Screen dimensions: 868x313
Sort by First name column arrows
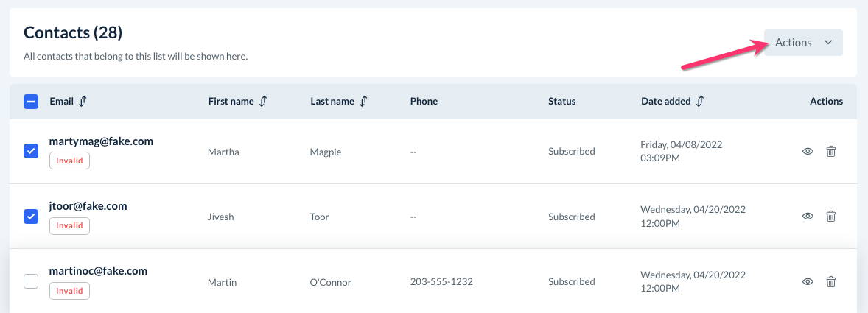point(263,102)
